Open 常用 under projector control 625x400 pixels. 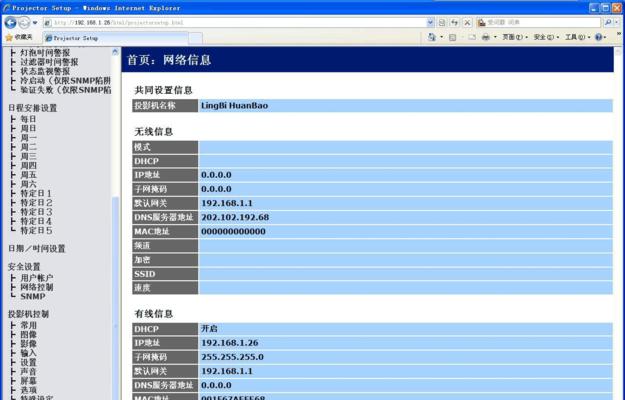pyautogui.click(x=28, y=325)
